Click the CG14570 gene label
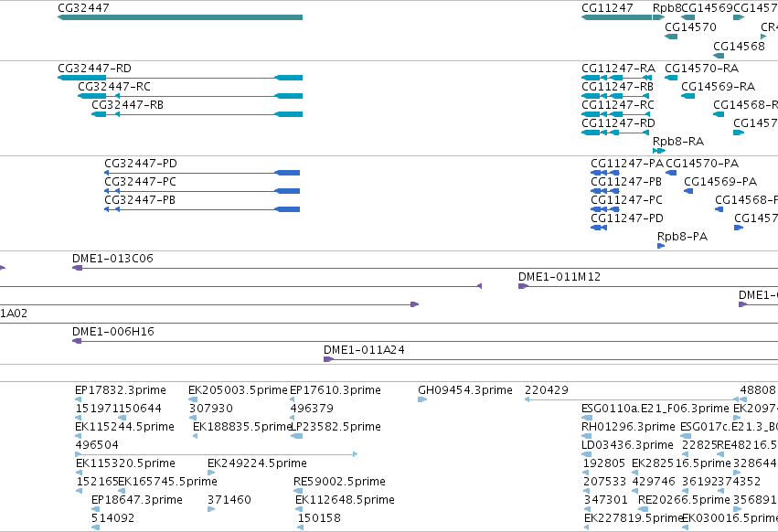 690,27
